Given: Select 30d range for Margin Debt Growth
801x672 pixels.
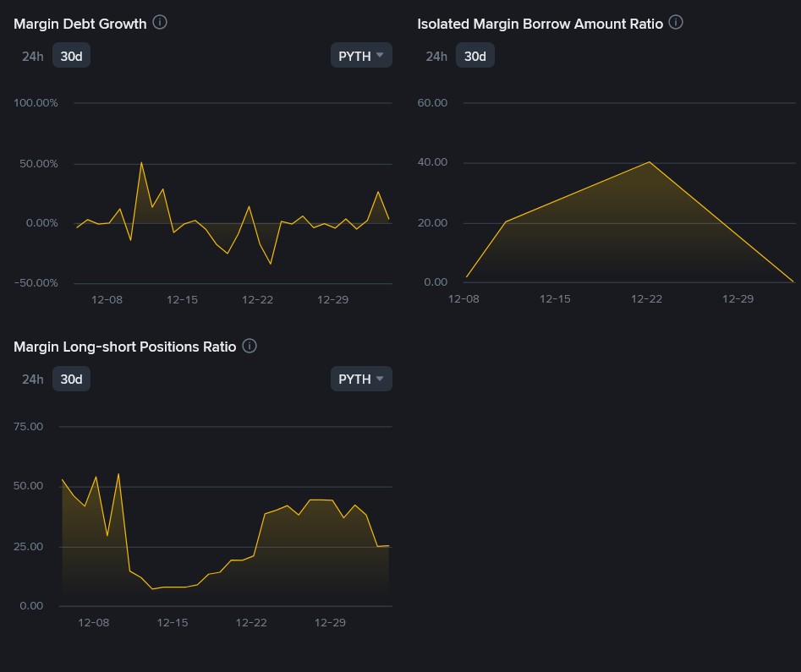Looking at the screenshot, I should 71,56.
